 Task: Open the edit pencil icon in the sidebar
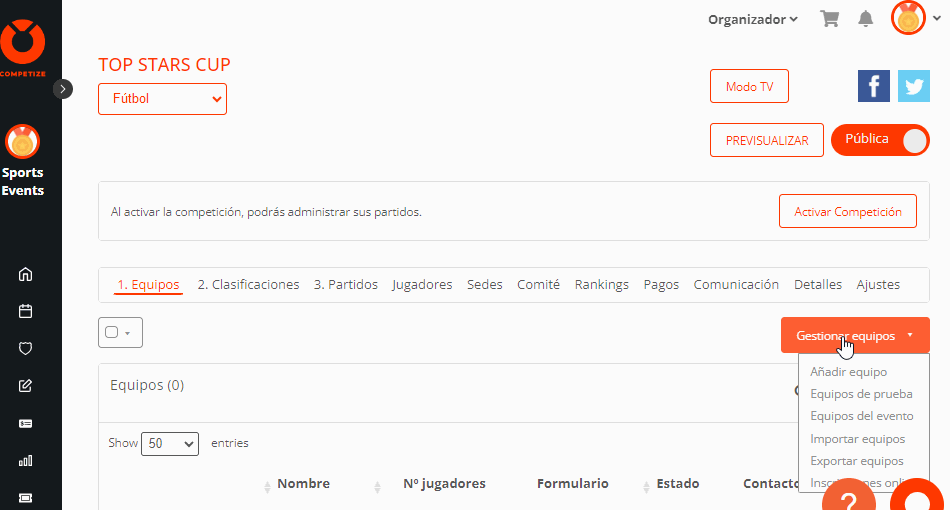[x=25, y=386]
